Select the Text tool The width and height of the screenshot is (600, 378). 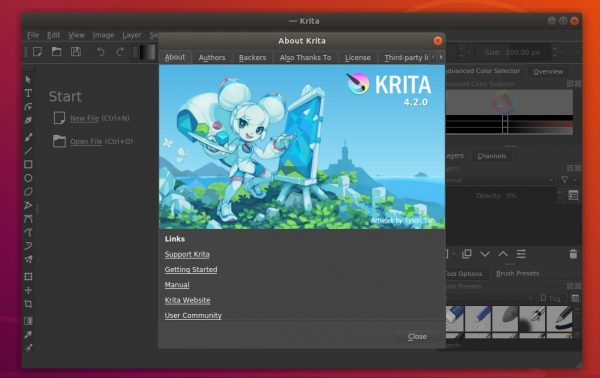click(x=28, y=93)
